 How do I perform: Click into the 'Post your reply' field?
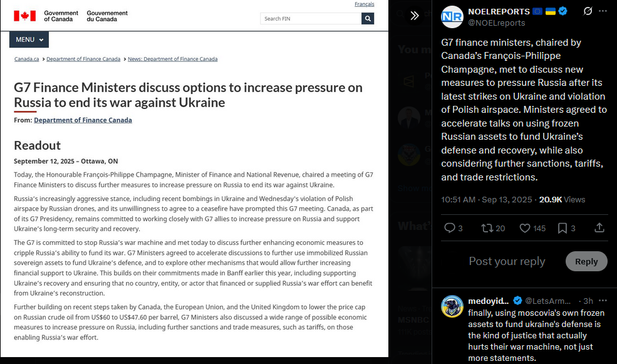pyautogui.click(x=507, y=261)
